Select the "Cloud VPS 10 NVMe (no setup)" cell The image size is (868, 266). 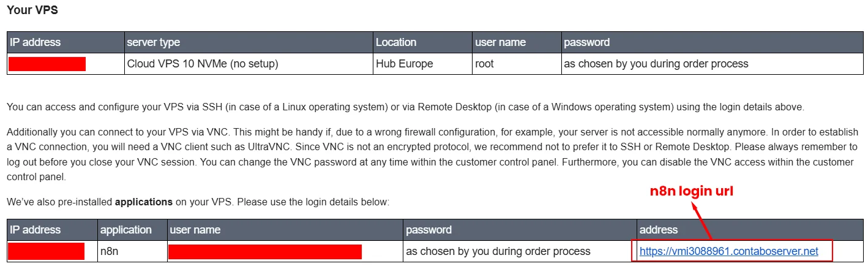[x=202, y=64]
